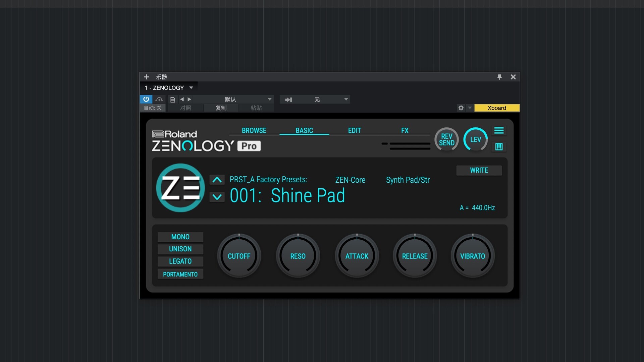Enable UNISON mode
Screen dimensions: 644x362
180,249
